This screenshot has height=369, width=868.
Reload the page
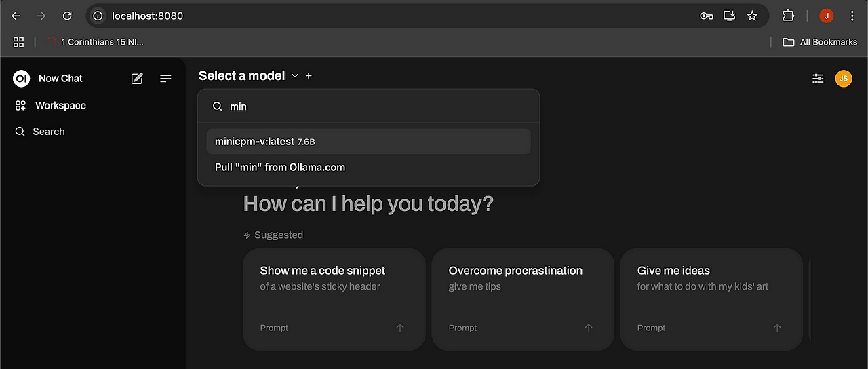(66, 16)
